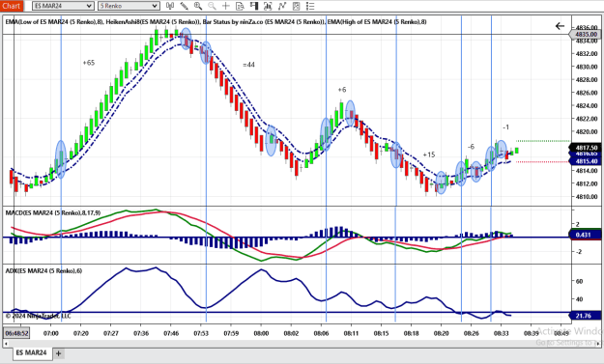Click the 4810.00 price axis label
This screenshot has height=364, width=604.
(587, 197)
